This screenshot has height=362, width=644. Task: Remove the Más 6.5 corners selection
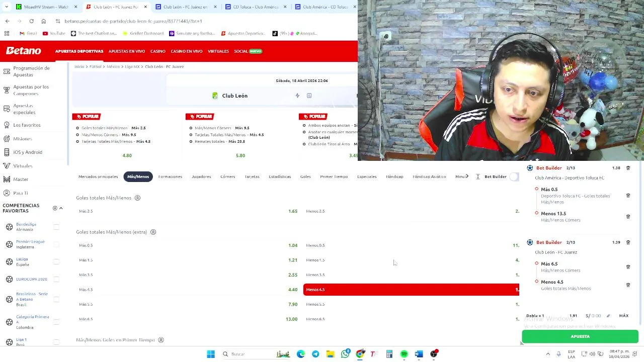[x=628, y=267]
